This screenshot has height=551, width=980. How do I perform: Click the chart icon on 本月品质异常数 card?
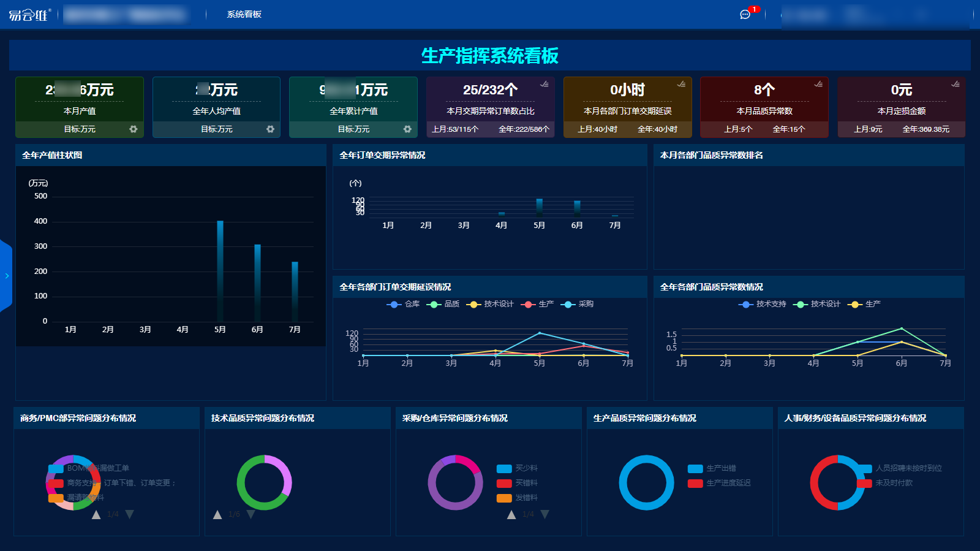pos(818,84)
